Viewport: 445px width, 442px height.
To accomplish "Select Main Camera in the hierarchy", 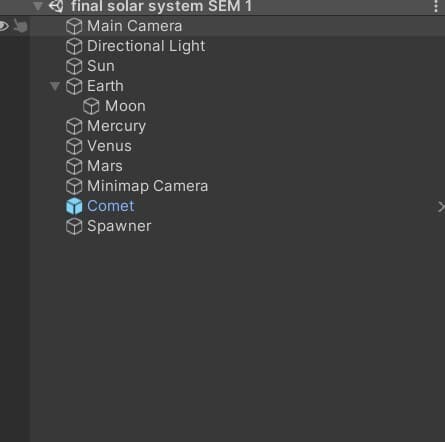I will pos(134,26).
